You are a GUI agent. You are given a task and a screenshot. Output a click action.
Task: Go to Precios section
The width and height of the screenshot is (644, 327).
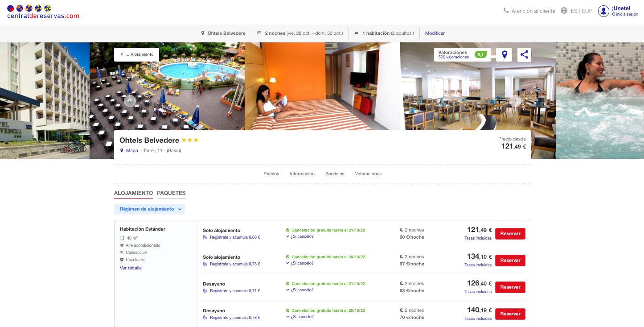pos(271,174)
